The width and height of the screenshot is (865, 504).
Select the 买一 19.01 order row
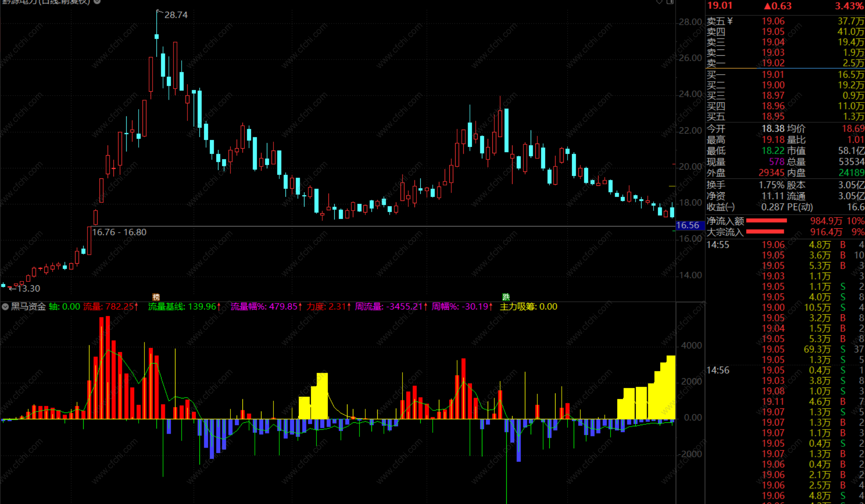pyautogui.click(x=785, y=74)
